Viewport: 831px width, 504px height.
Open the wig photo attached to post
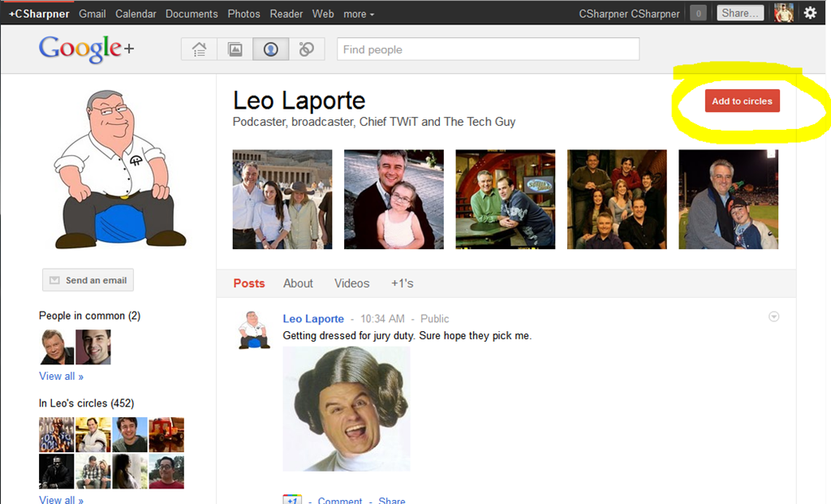click(x=347, y=409)
